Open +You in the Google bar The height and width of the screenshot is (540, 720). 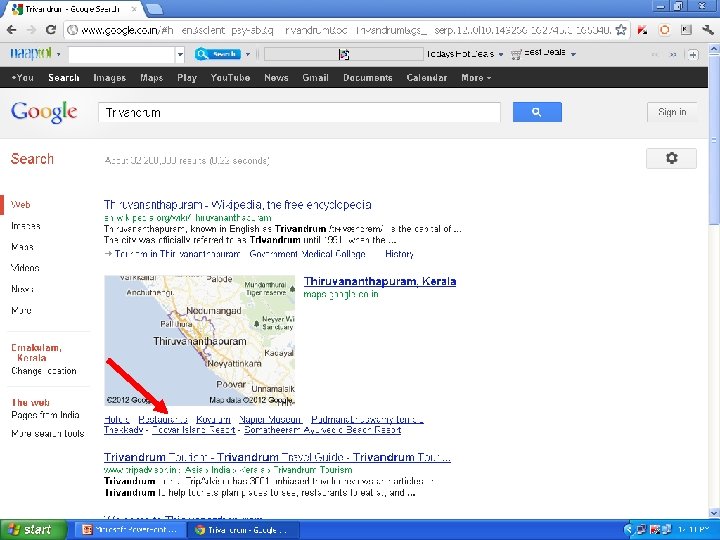23,78
